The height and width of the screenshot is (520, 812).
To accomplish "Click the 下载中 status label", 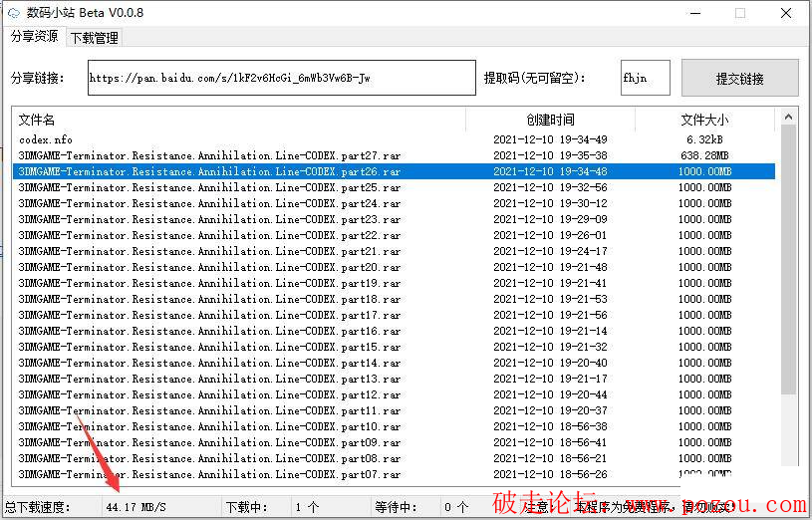I will coord(246,507).
